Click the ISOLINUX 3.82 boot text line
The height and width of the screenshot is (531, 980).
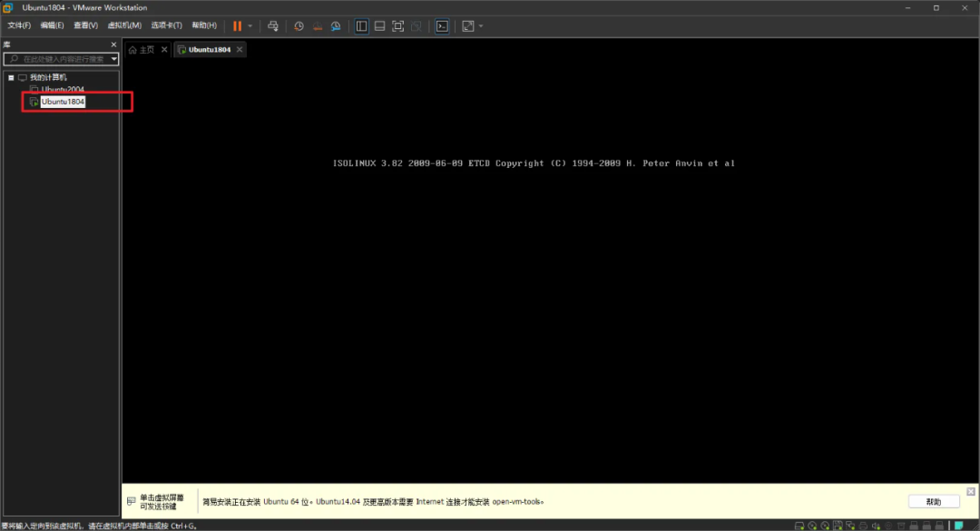534,163
